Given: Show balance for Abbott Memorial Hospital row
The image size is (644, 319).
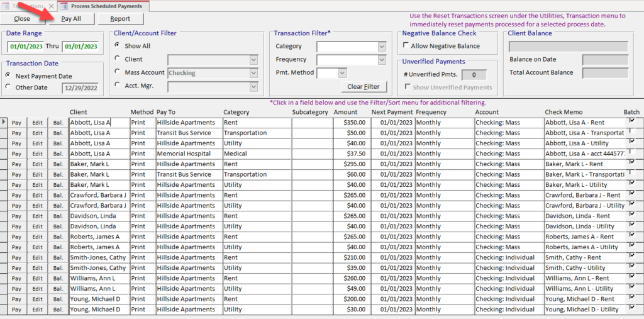Looking at the screenshot, I should pyautogui.click(x=58, y=154).
